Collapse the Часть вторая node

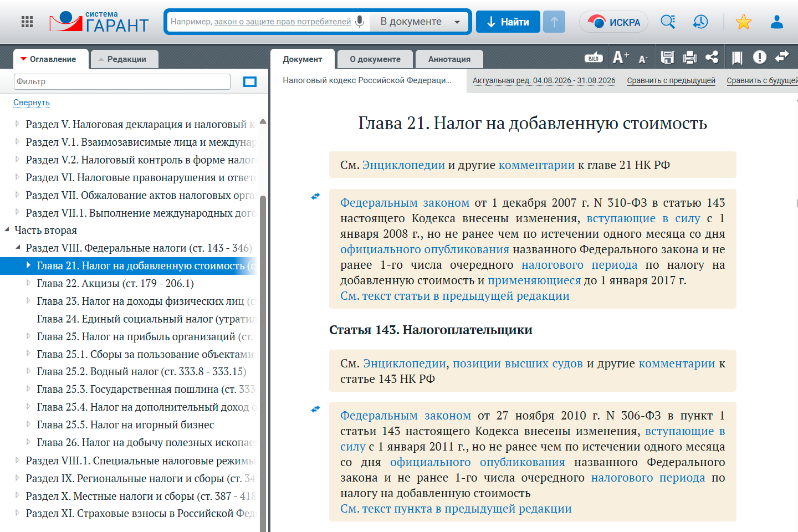(x=7, y=230)
